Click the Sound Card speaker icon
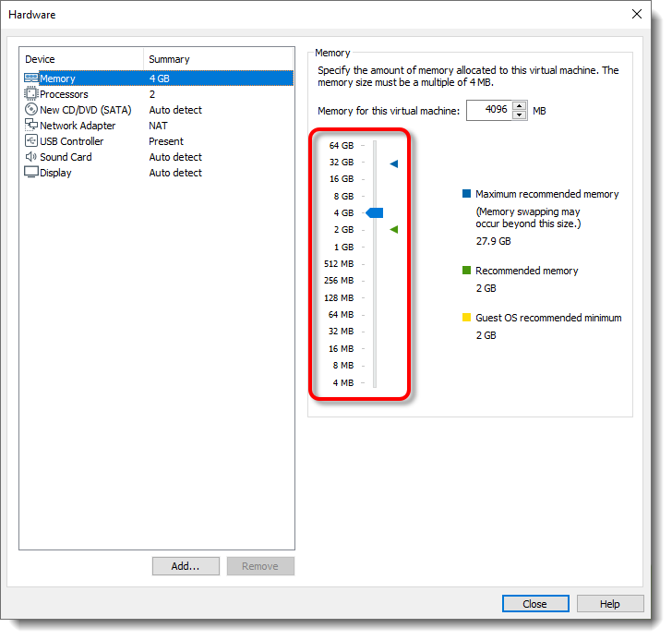Image resolution: width=672 pixels, height=640 pixels. [31, 157]
